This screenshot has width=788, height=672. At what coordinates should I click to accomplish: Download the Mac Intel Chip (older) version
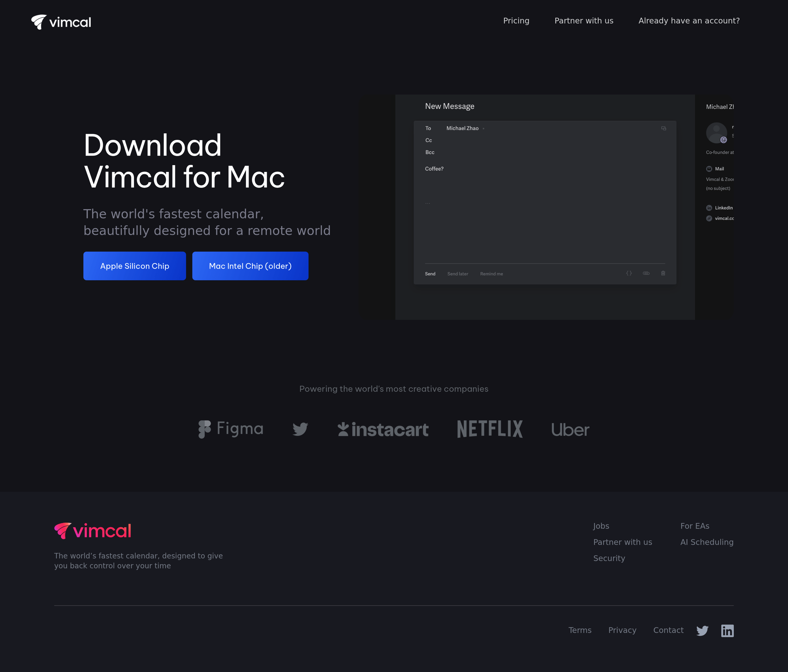tap(250, 266)
